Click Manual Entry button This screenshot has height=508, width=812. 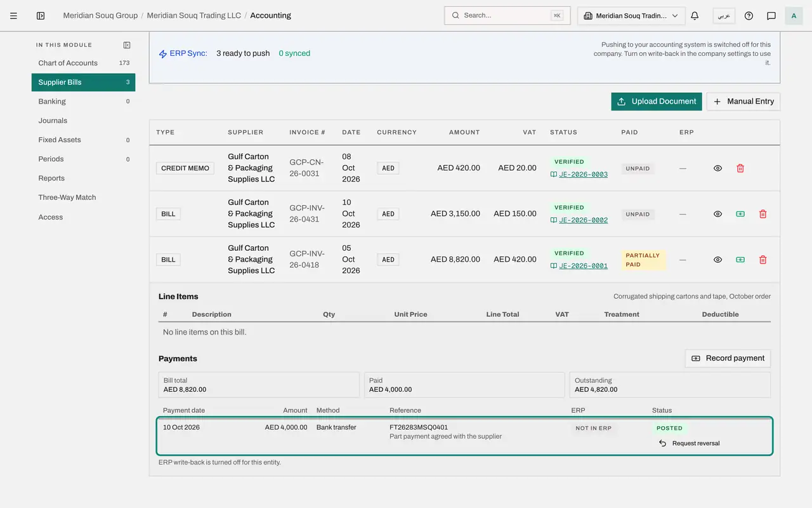click(x=743, y=102)
